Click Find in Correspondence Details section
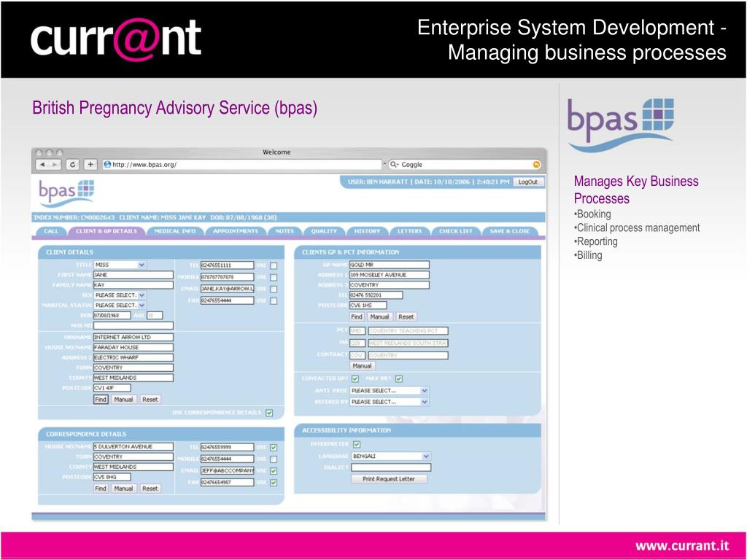Viewport: 747px width, 560px height. [x=101, y=489]
